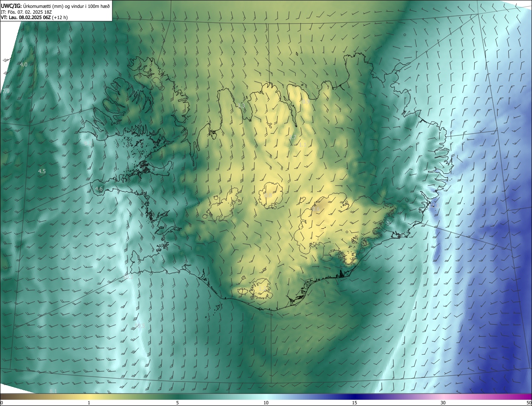Click the 'UWC/IG:' title label
The width and height of the screenshot is (532, 406).
point(12,6)
